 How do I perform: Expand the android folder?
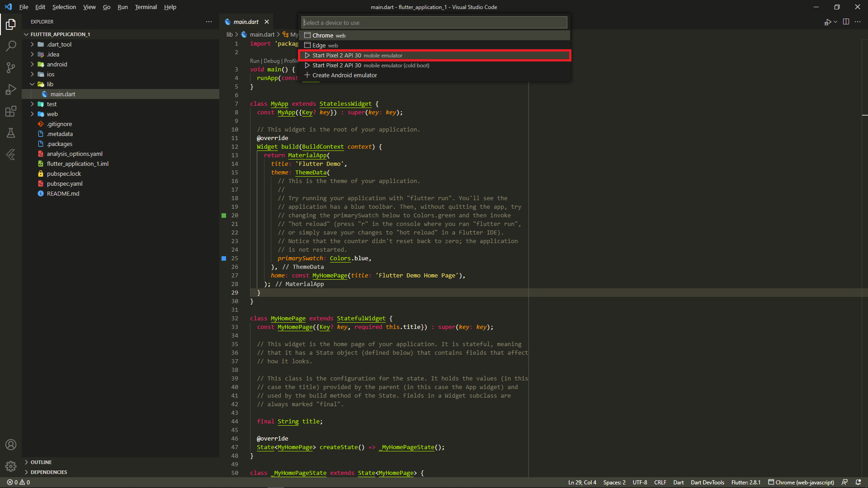57,64
